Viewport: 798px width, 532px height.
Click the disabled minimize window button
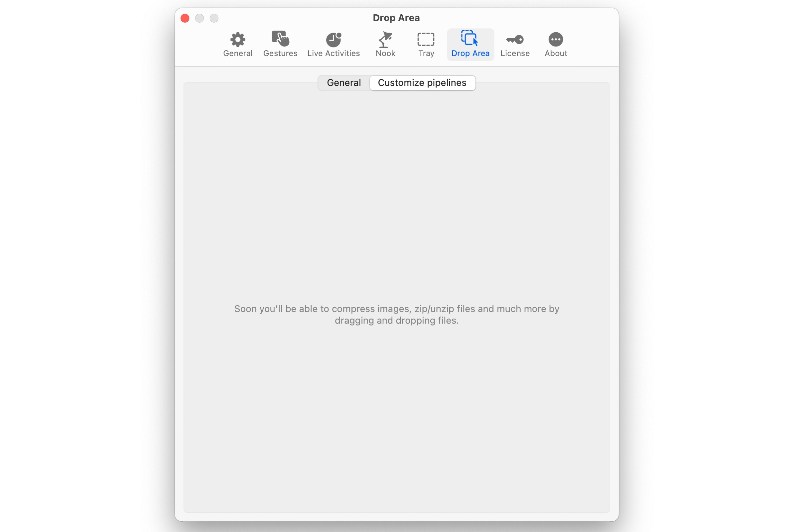[199, 18]
